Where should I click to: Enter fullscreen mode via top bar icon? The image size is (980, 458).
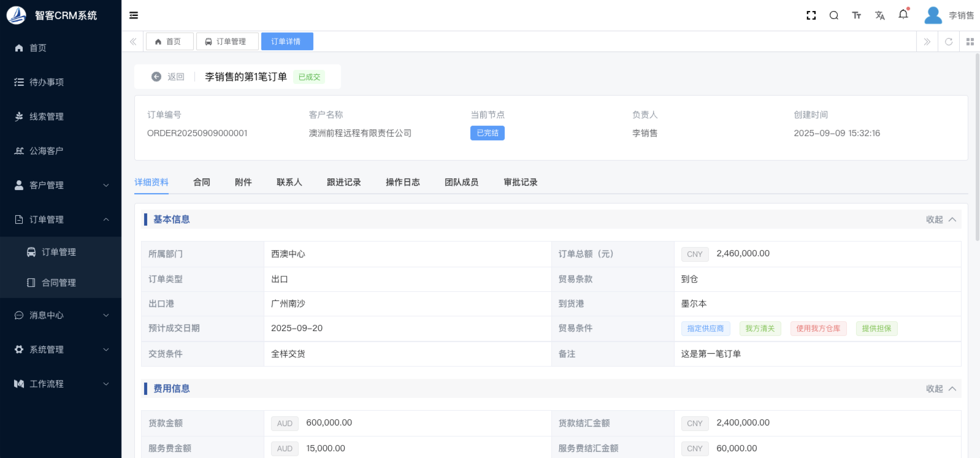tap(811, 15)
